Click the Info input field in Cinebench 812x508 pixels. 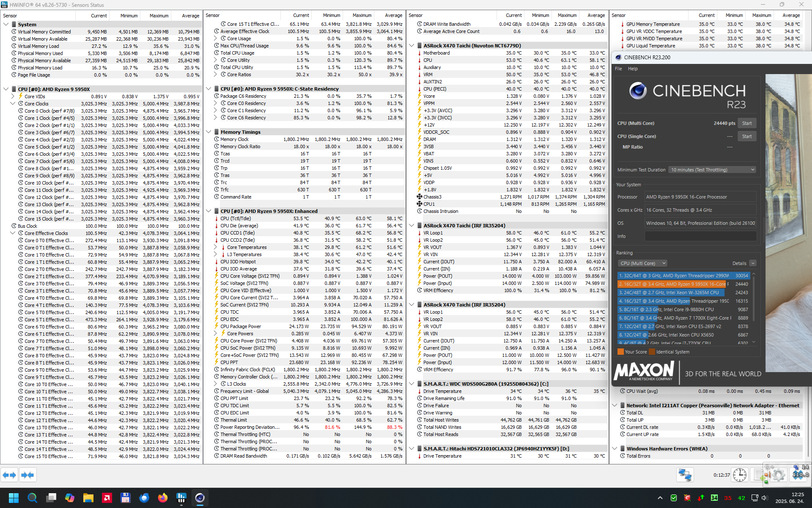700,236
